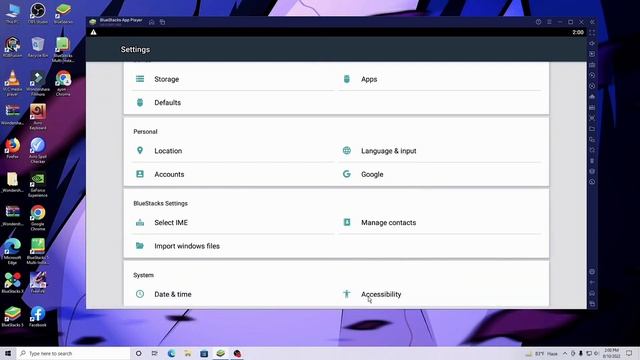Click the recent apps icon in BlueStacks title bar

coord(162,22)
